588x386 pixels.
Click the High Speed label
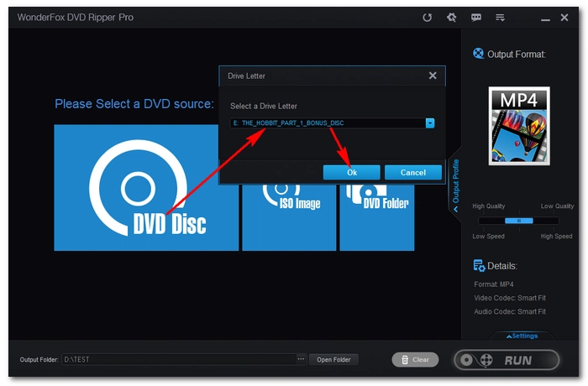(x=556, y=236)
